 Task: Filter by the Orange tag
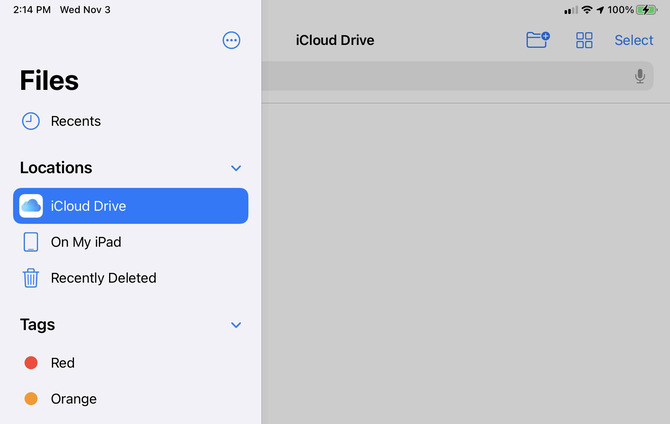(131, 399)
